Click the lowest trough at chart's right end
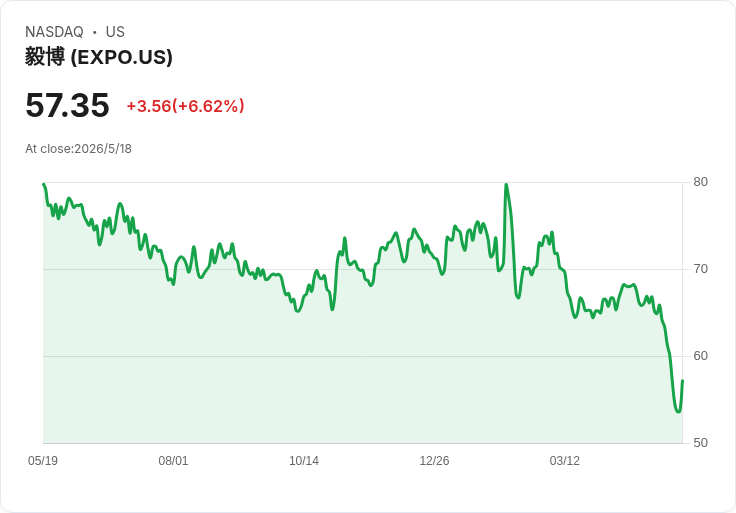Viewport: 736px width, 513px height. coord(678,412)
